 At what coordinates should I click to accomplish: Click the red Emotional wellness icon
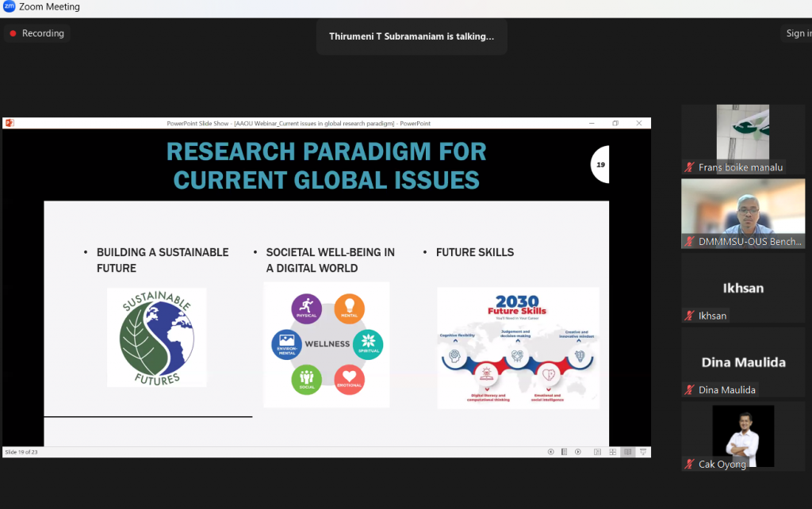coord(350,380)
